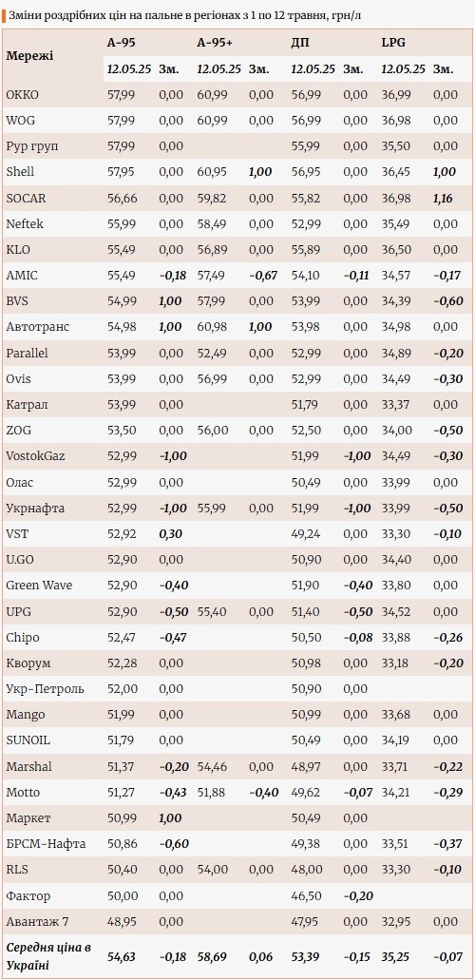
Task: Select the OKKO network row label
Action: coord(23,95)
